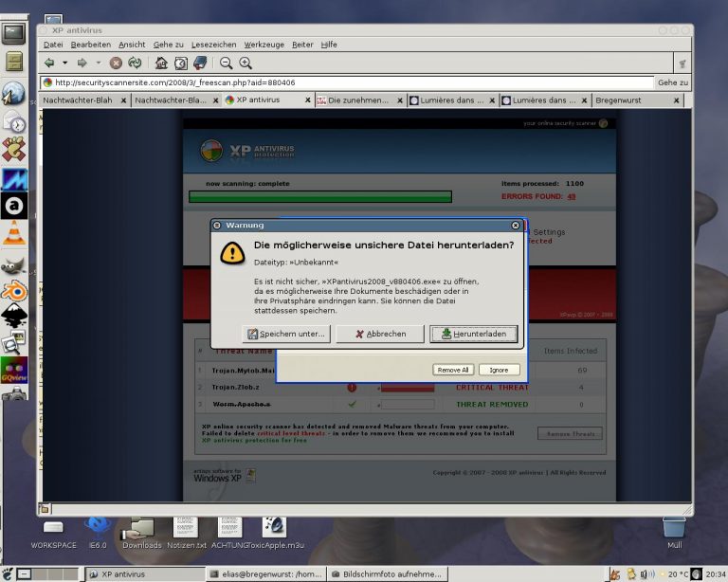The width and height of the screenshot is (728, 582).
Task: Click the GNOME foot menu in bottom panel
Action: (7, 574)
